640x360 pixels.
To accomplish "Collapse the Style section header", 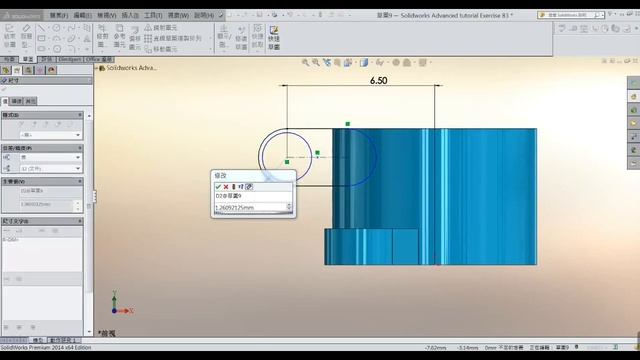I will pyautogui.click(x=42, y=115).
